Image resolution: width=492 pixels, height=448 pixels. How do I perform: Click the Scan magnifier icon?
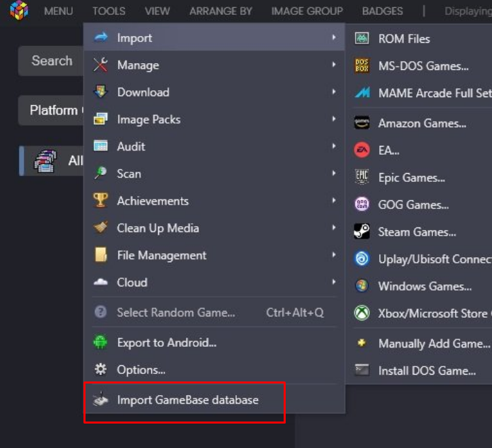[x=100, y=173]
